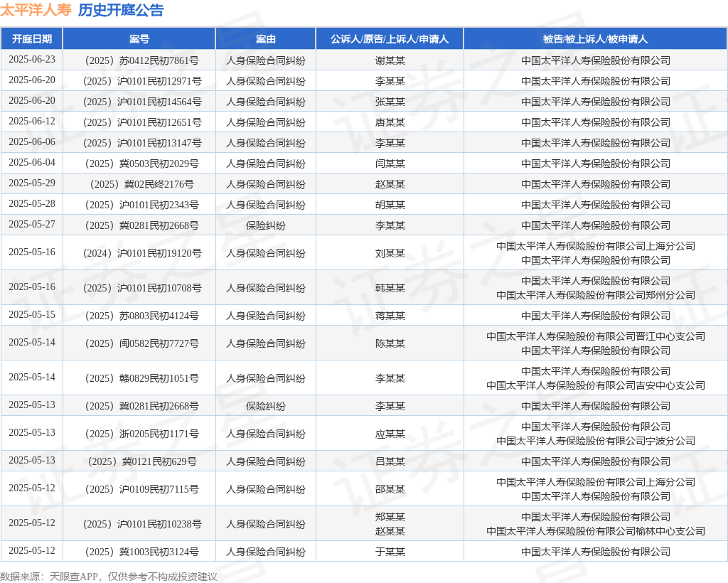The height and width of the screenshot is (583, 728).
Task: Click case number 冀0503民初2029号
Action: (141, 164)
